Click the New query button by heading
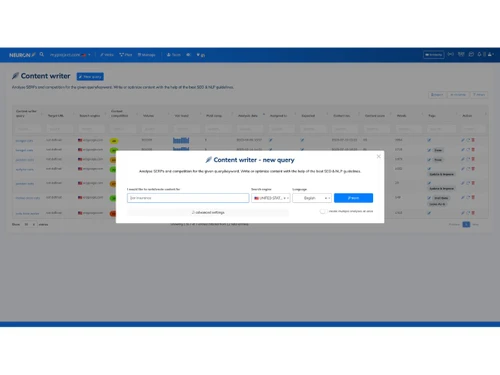 90,77
